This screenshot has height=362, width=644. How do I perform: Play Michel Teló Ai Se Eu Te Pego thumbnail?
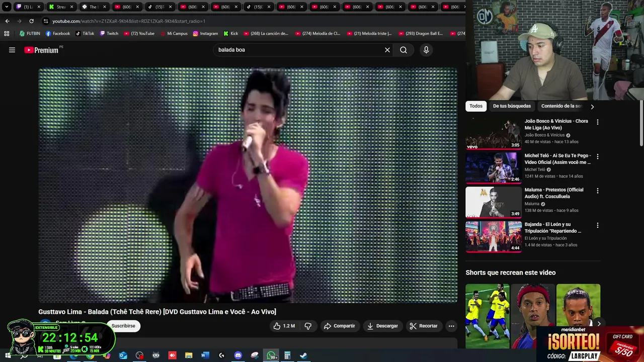[494, 168]
